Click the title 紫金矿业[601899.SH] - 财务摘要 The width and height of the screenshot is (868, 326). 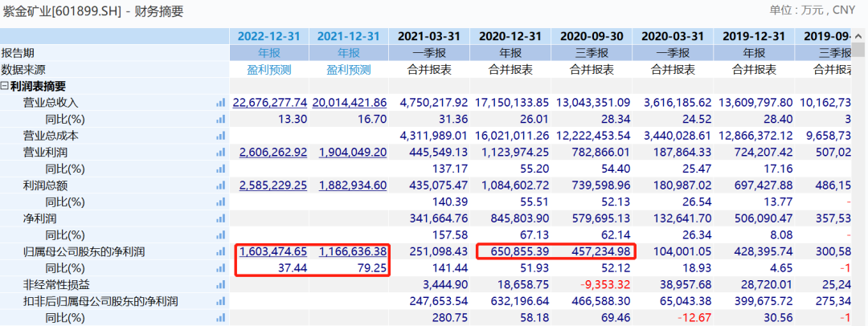92,10
